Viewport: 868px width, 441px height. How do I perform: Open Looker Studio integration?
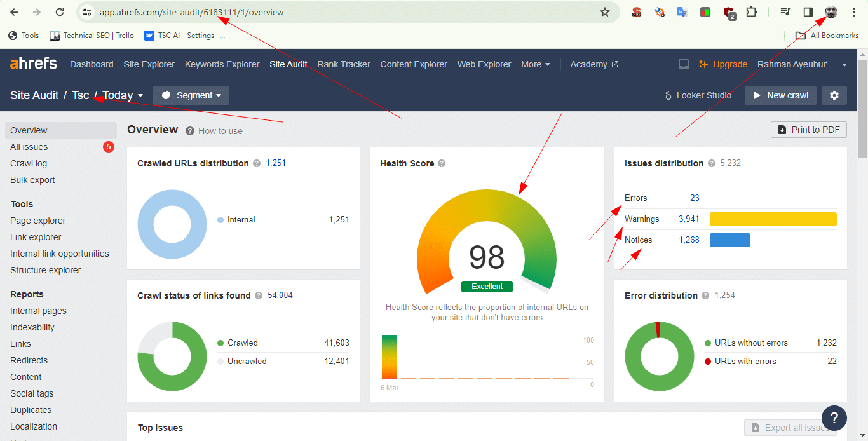(698, 95)
